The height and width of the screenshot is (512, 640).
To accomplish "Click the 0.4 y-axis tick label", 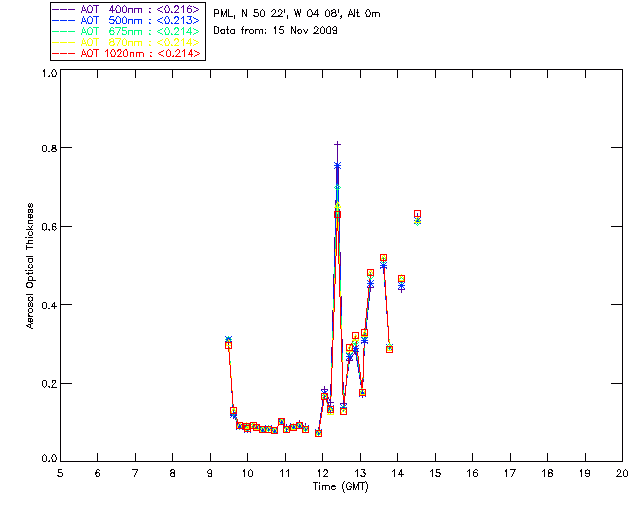I will (x=49, y=305).
